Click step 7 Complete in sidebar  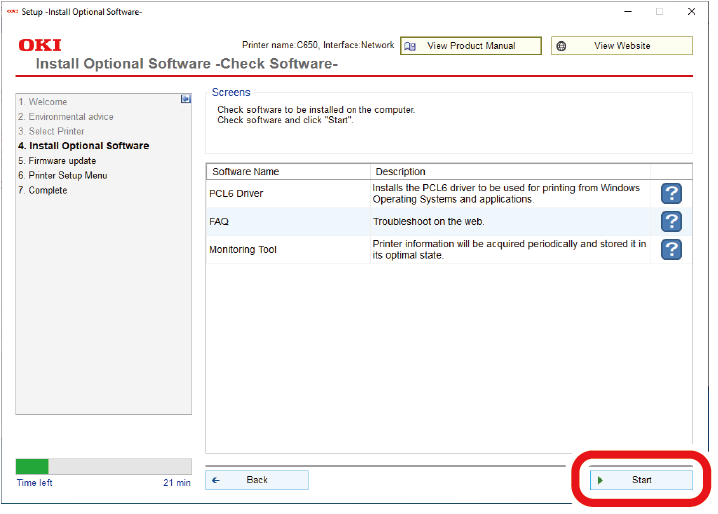click(x=42, y=190)
